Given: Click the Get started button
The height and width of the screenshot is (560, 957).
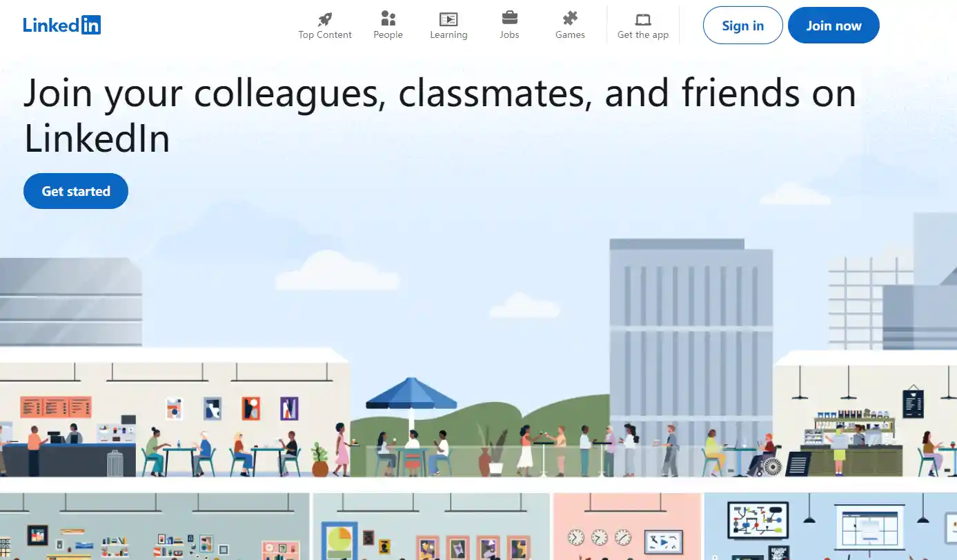Looking at the screenshot, I should click(x=76, y=191).
